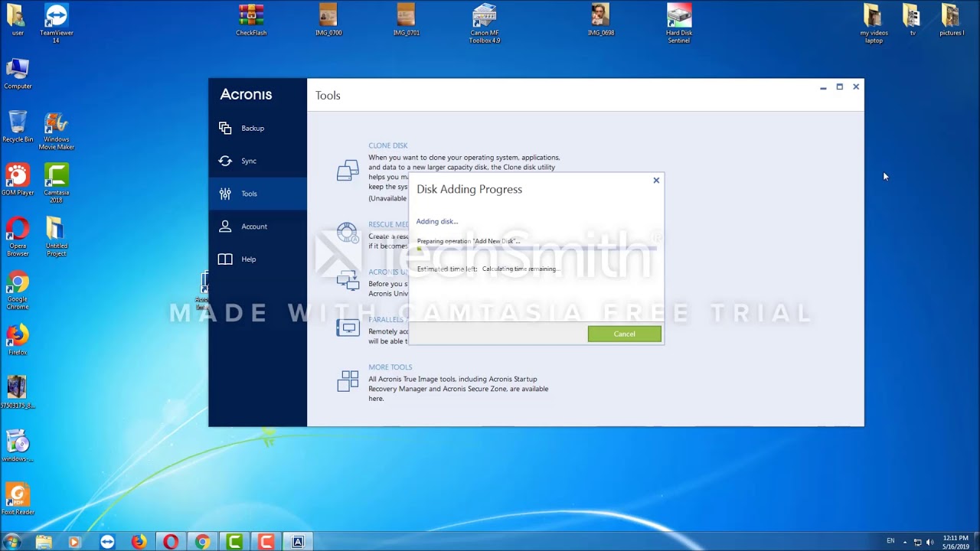Open TeamViewer 14 desktop shortcut
The image size is (980, 551).
[56, 24]
